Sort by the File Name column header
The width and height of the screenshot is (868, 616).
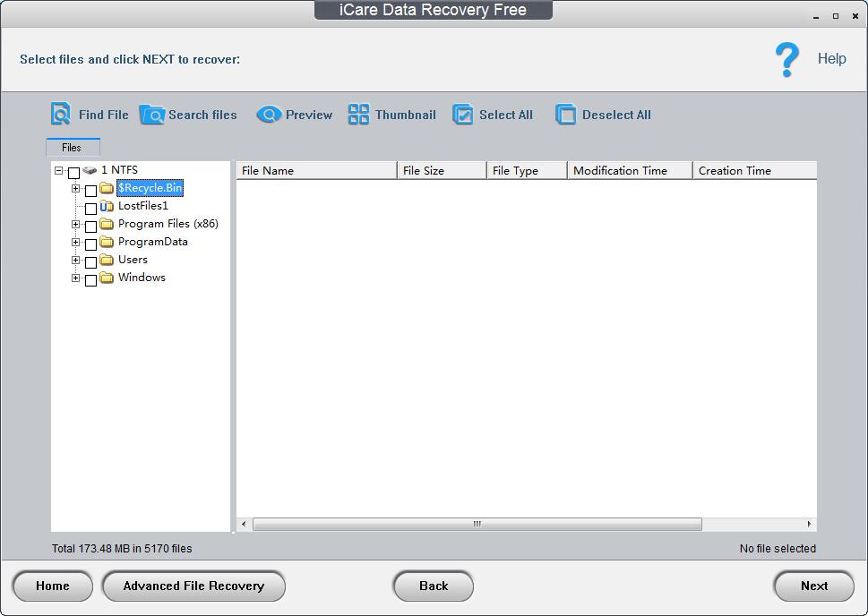[x=316, y=170]
